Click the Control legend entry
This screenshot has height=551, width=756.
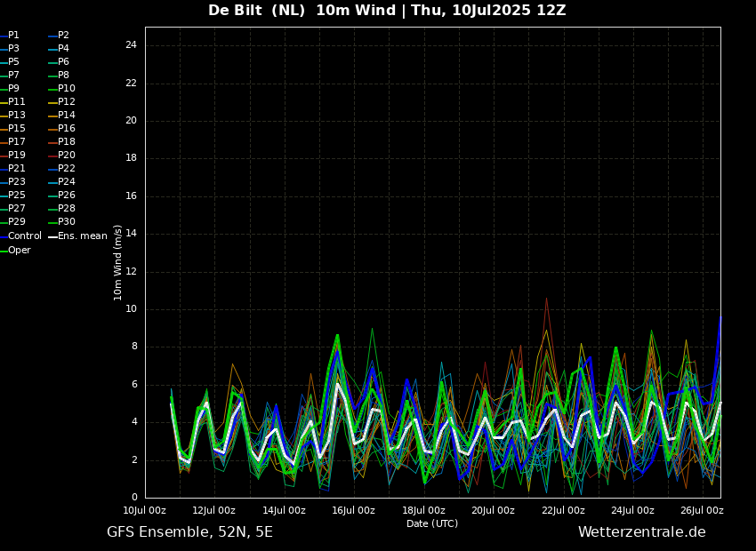point(20,236)
